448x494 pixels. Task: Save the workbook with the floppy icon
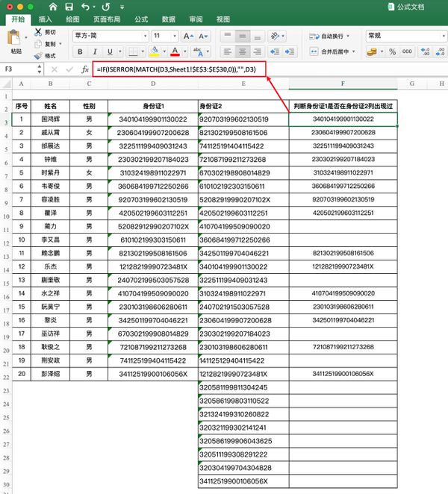[x=69, y=6]
